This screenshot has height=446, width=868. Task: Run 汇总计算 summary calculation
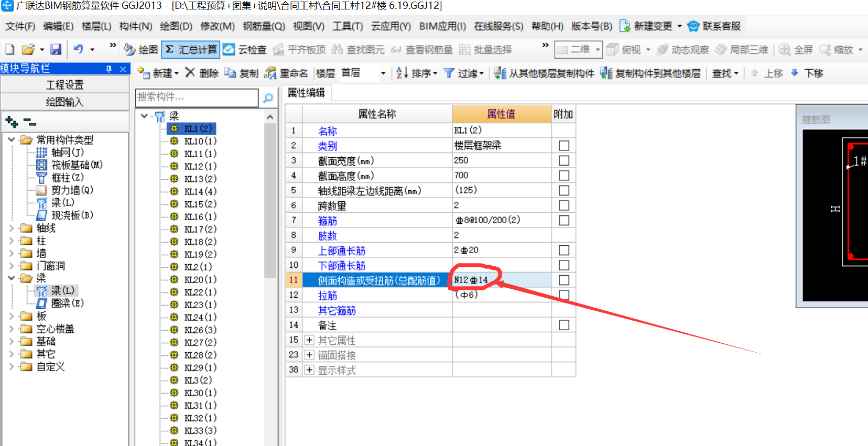(191, 49)
